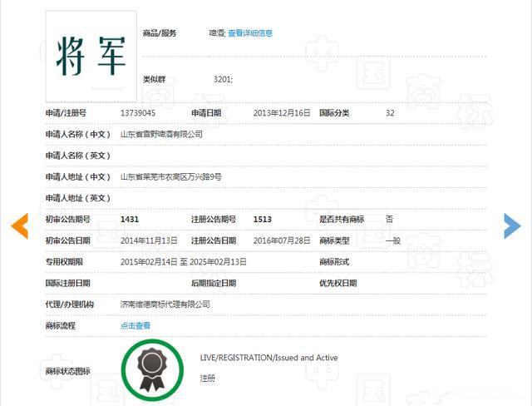Click international class value 32
Viewport: 532px width, 406px height.
pyautogui.click(x=390, y=112)
